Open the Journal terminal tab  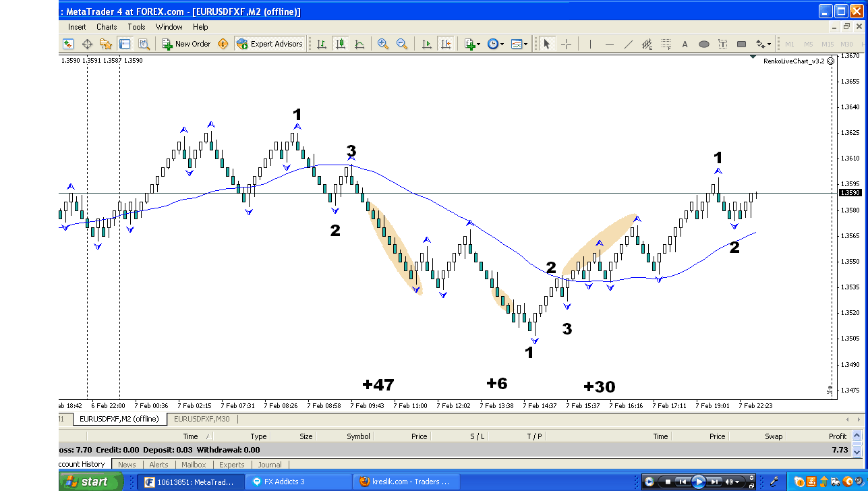(x=270, y=465)
